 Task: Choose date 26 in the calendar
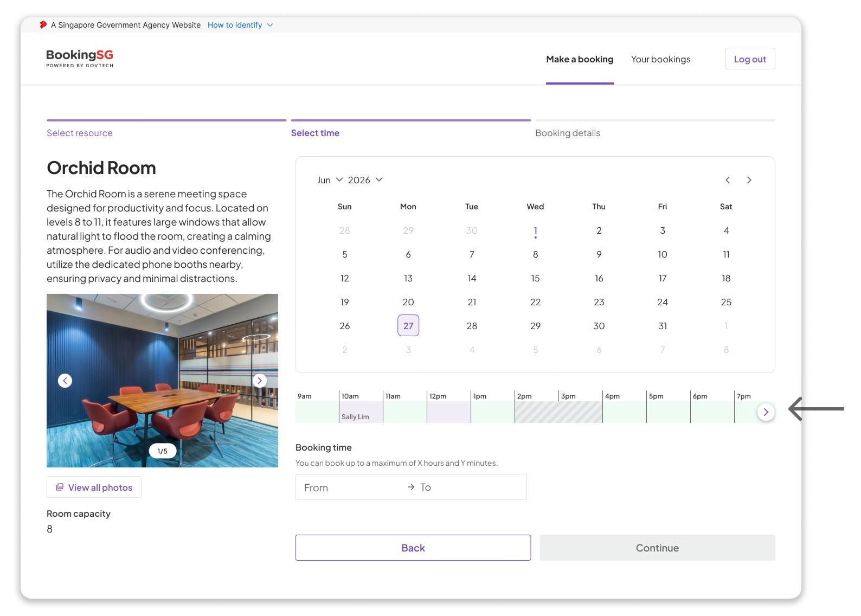click(x=345, y=326)
